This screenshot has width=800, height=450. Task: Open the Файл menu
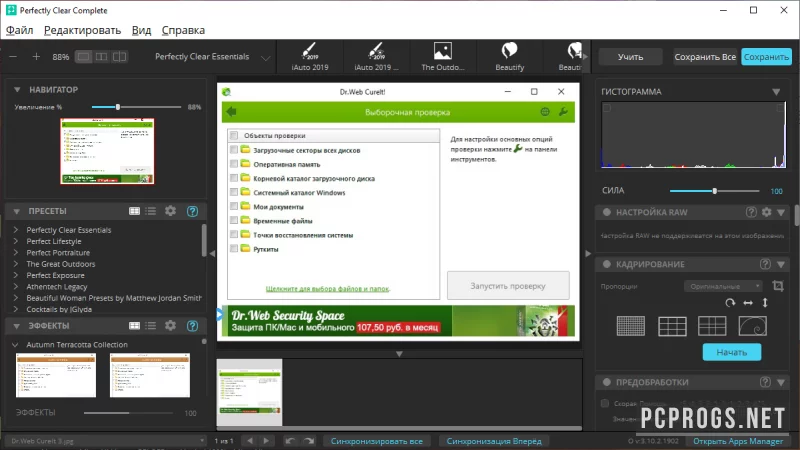[x=19, y=30]
